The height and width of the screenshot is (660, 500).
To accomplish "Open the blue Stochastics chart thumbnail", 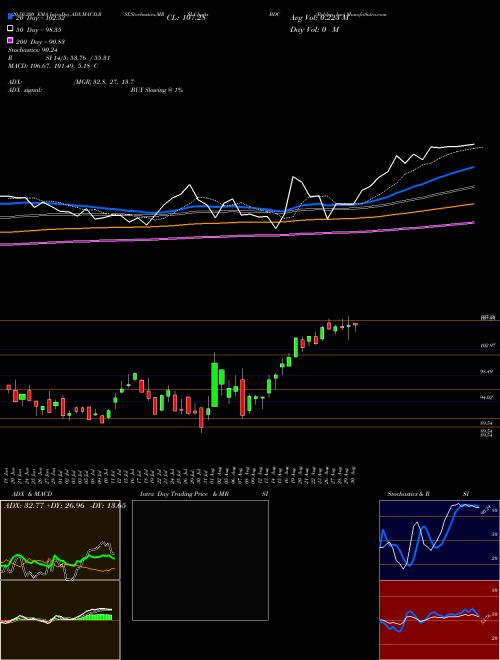I will click(439, 540).
